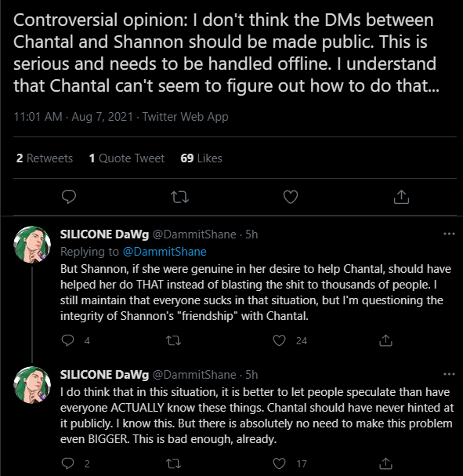This screenshot has width=463, height=476.
Task: Share the second reply tweet
Action: click(385, 463)
